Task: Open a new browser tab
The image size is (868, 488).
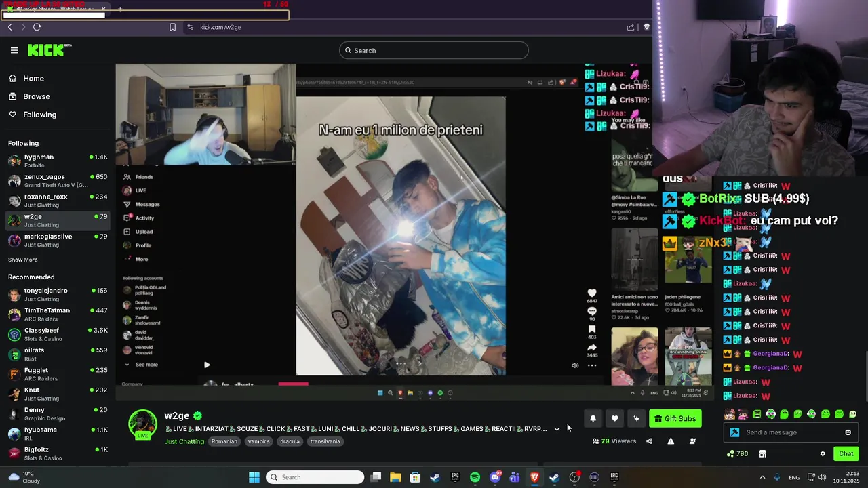Action: tap(120, 9)
